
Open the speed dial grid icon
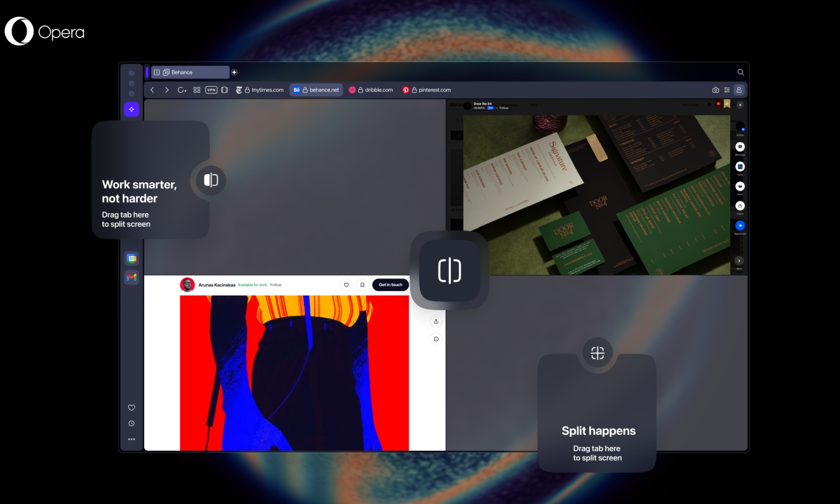(197, 90)
